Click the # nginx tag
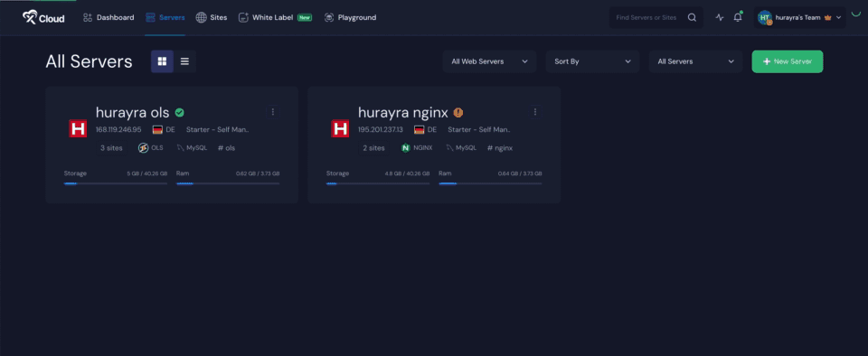This screenshot has width=868, height=356. click(x=500, y=148)
